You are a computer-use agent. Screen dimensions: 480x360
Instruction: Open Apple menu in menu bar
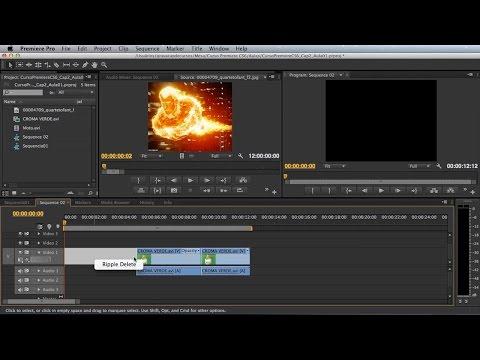(10, 49)
